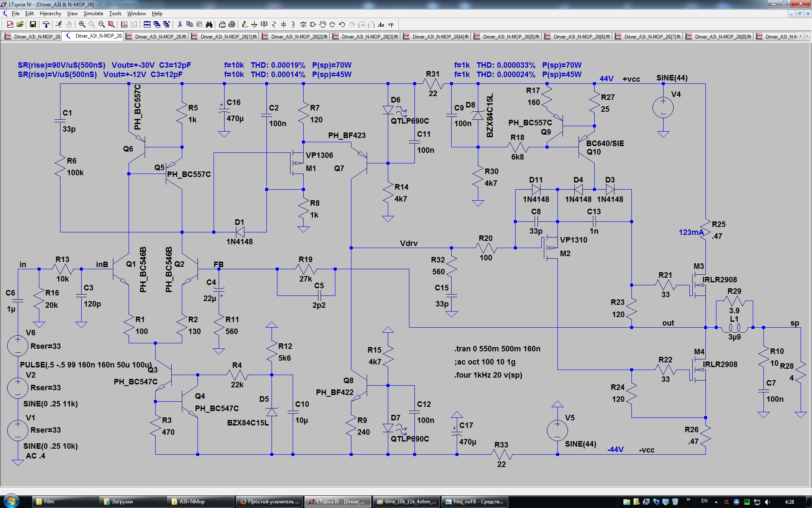Switch to the Driver_A3I_N-MOP_26.fft tab
Viewport: 812px width, 508px height.
click(x=156, y=36)
